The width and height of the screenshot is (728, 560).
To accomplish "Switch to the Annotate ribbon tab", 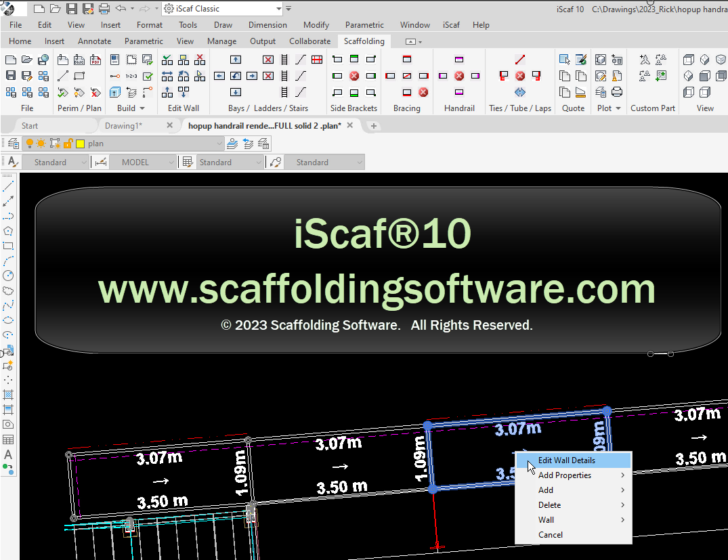I will coord(94,41).
